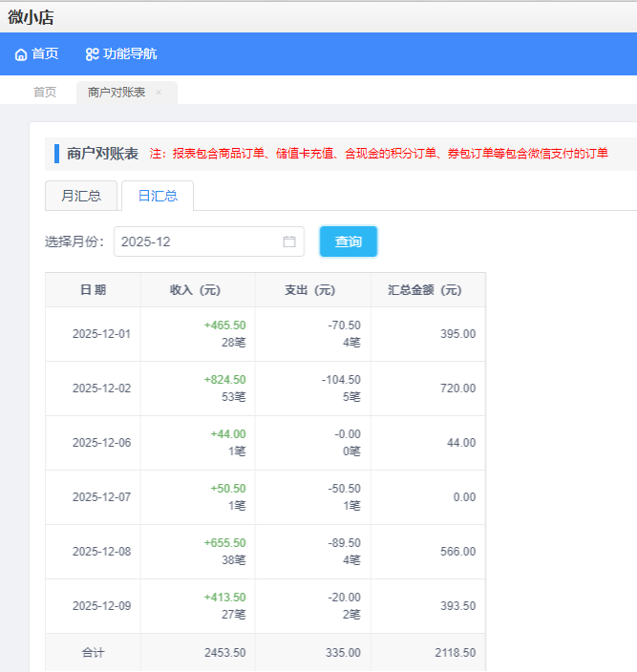
Task: Click the 2025-12-08 row date cell
Action: (x=101, y=552)
